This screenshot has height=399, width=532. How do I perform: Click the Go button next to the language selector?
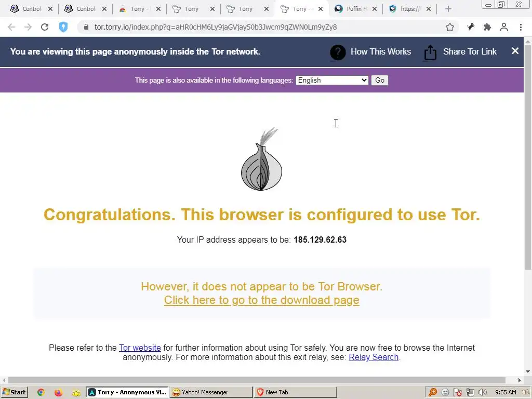point(380,81)
